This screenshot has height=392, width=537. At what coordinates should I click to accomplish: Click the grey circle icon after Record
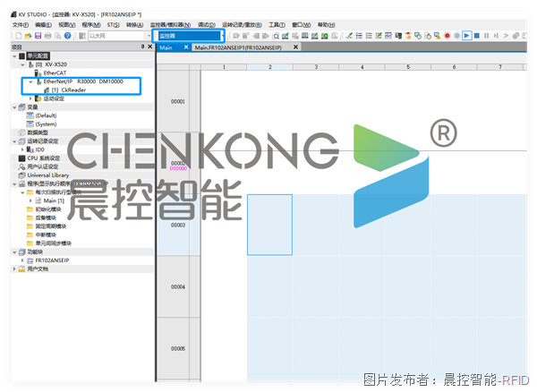point(456,36)
